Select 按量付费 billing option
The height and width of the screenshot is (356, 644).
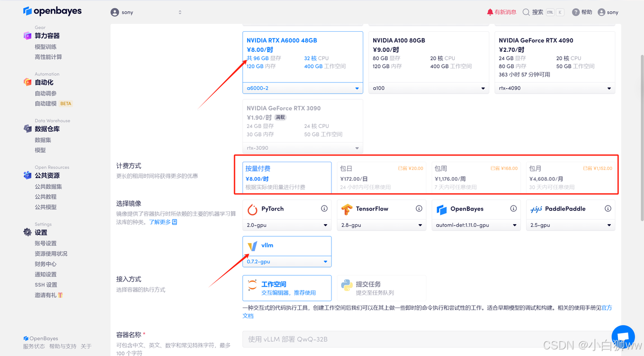(287, 177)
